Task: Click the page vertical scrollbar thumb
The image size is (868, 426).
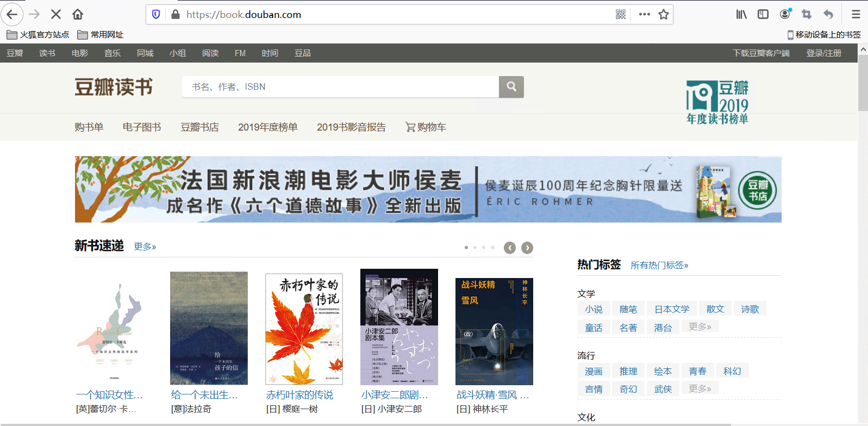Action: tap(863, 82)
